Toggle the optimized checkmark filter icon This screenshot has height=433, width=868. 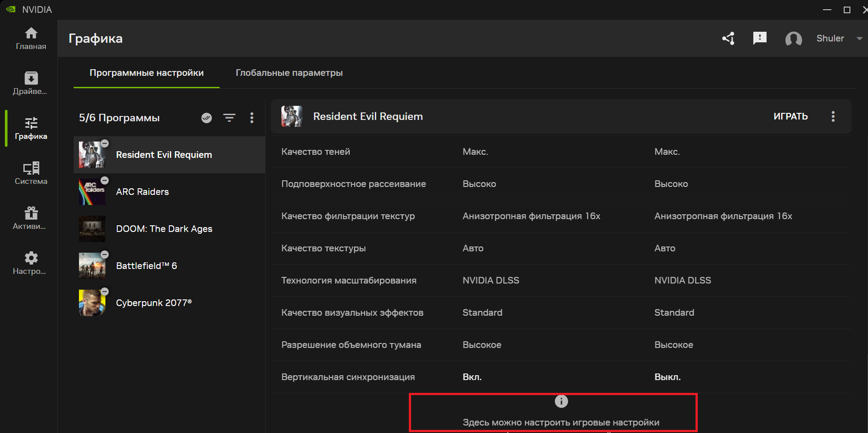point(206,118)
